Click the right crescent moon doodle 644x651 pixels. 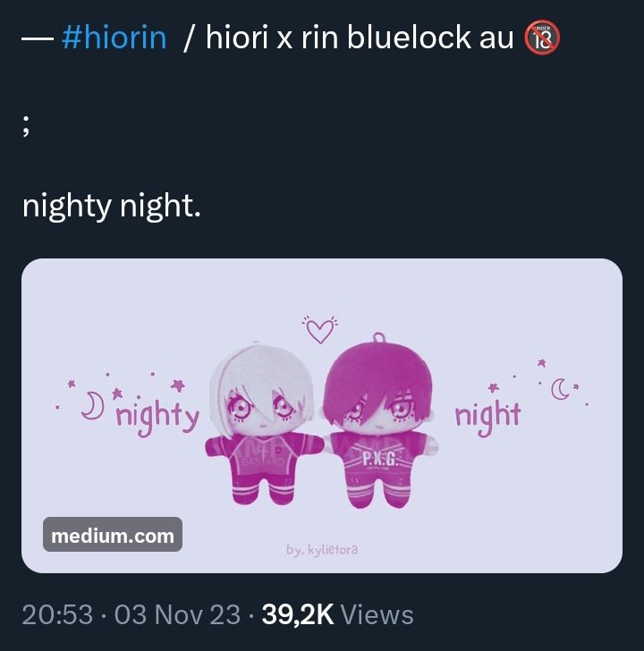[559, 390]
